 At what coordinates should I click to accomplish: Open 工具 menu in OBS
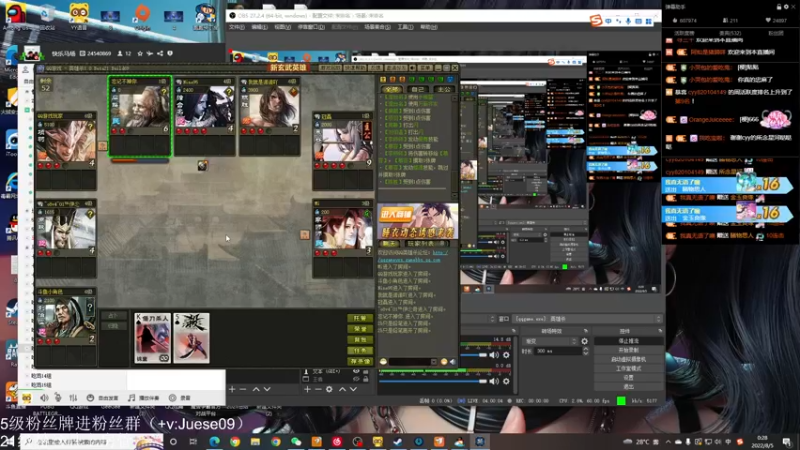click(405, 27)
